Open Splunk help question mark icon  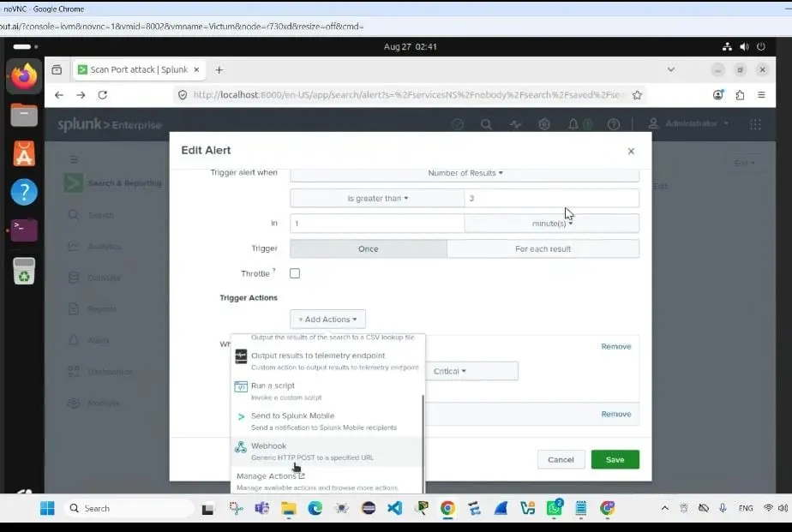(614, 124)
